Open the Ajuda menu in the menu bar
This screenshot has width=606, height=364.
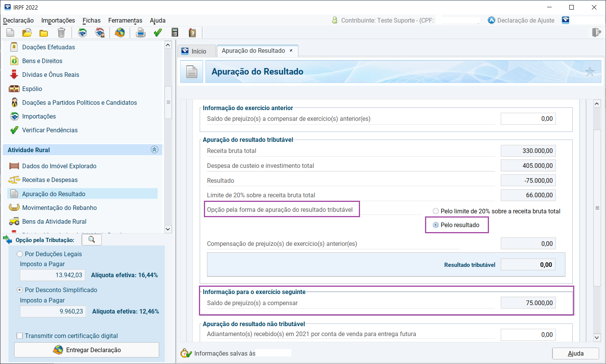158,20
